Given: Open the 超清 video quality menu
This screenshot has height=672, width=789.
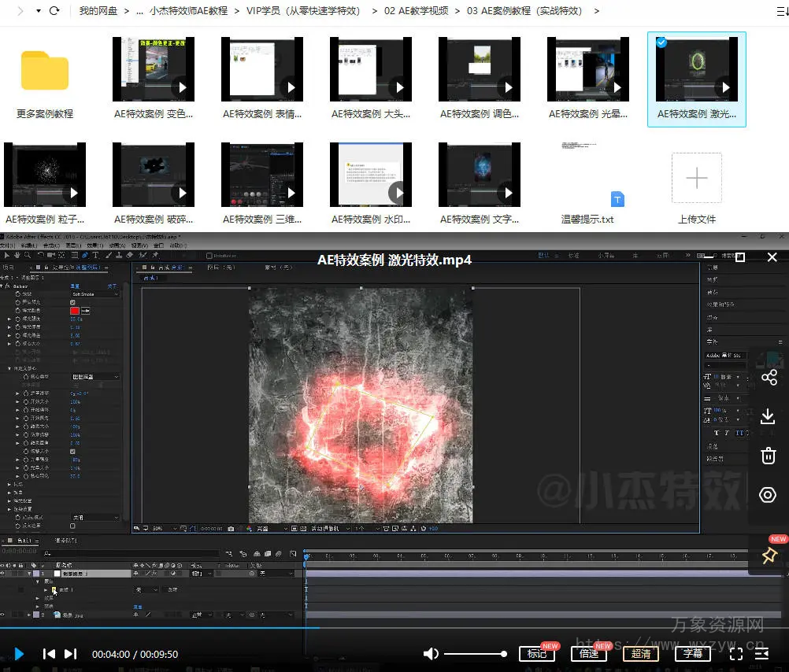Looking at the screenshot, I should (641, 653).
